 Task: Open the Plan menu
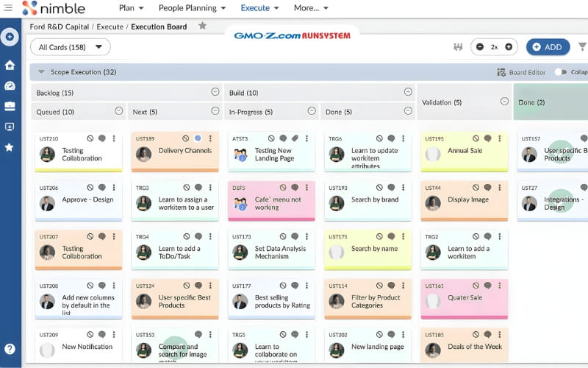[132, 8]
